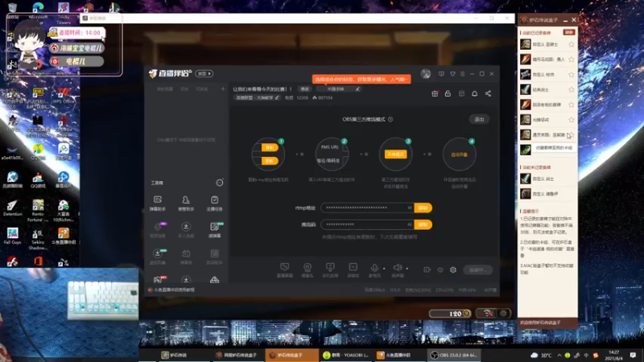Click the toolbox more-options circle next to 工具箱
The image size is (644, 362).
click(x=220, y=183)
